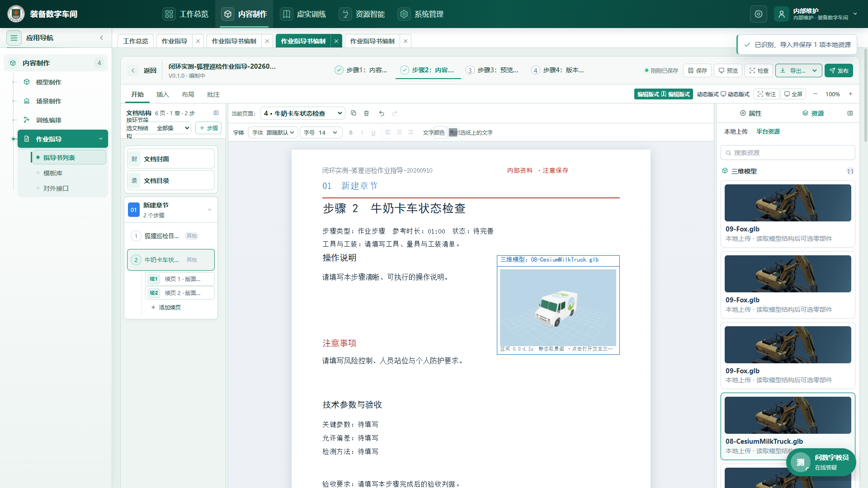Switch to the 插入 ribbon tab
This screenshot has width=868, height=488.
click(162, 94)
